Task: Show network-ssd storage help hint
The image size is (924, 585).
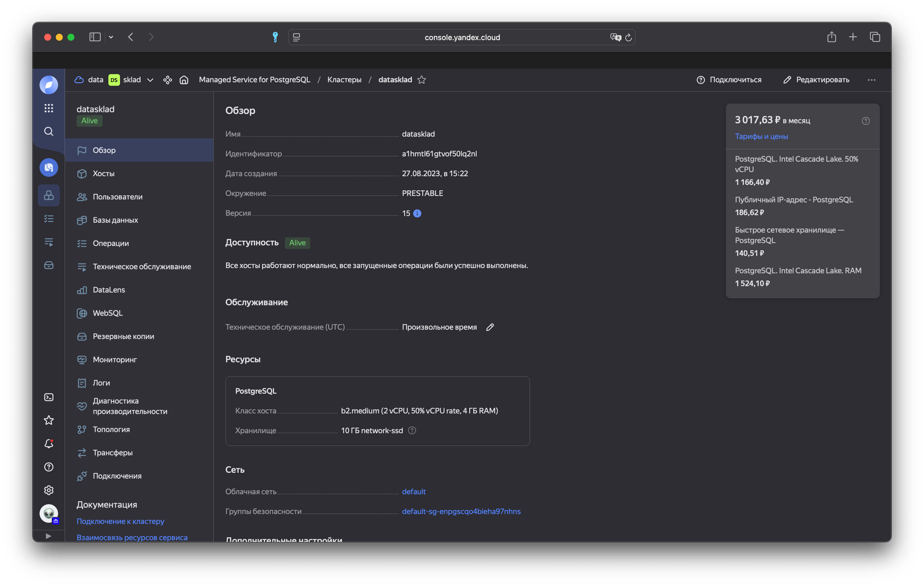Action: (x=412, y=430)
